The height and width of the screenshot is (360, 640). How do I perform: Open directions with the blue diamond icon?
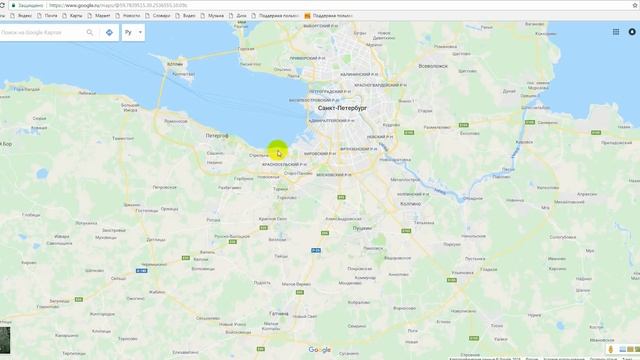pos(109,32)
